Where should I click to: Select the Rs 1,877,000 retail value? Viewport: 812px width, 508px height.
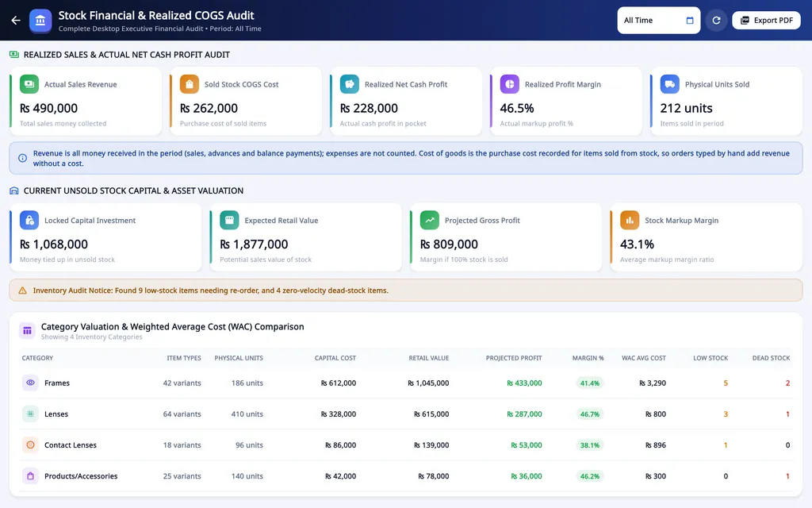click(x=254, y=244)
